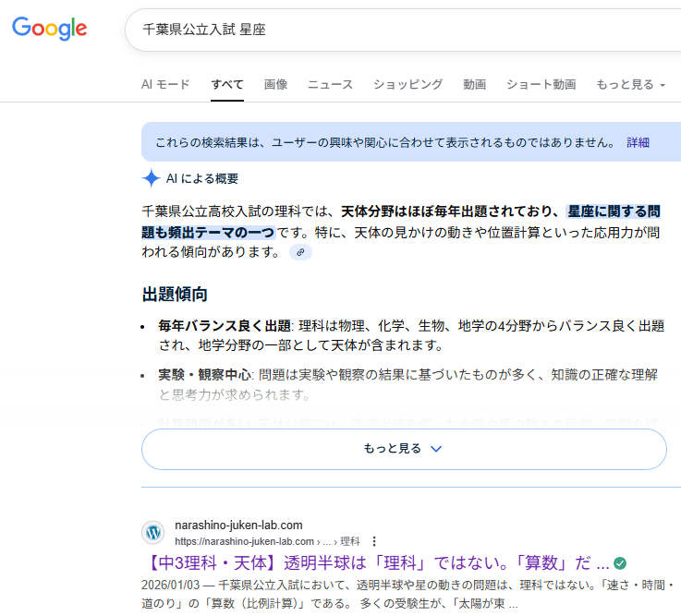Click the https://narashino-juken-lab.com breadcrumb URL
Screen dimensions: 681x616
[245, 541]
